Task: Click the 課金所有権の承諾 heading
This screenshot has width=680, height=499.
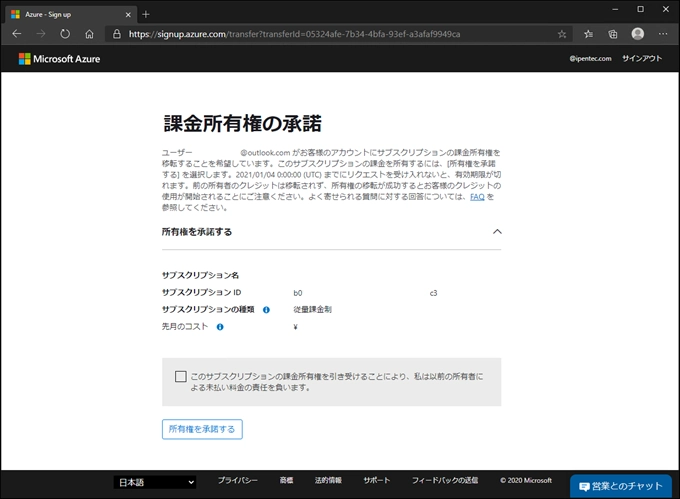Action: [x=242, y=124]
